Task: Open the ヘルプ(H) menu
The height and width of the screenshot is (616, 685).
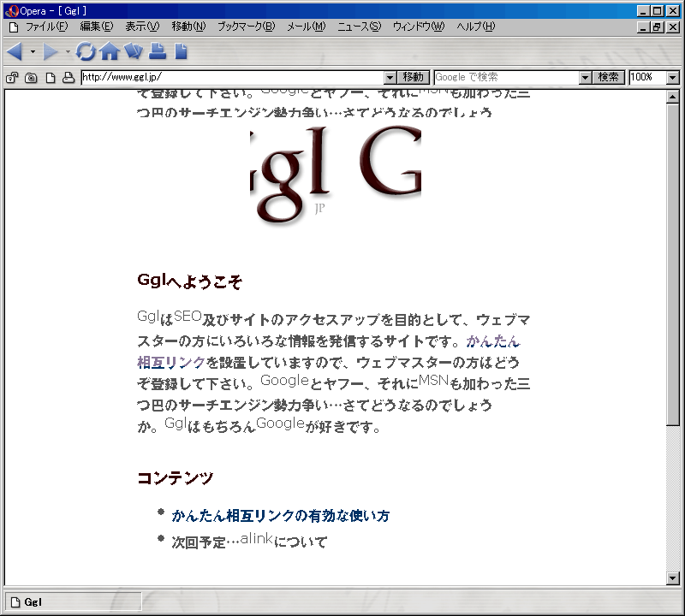Action: 476,27
